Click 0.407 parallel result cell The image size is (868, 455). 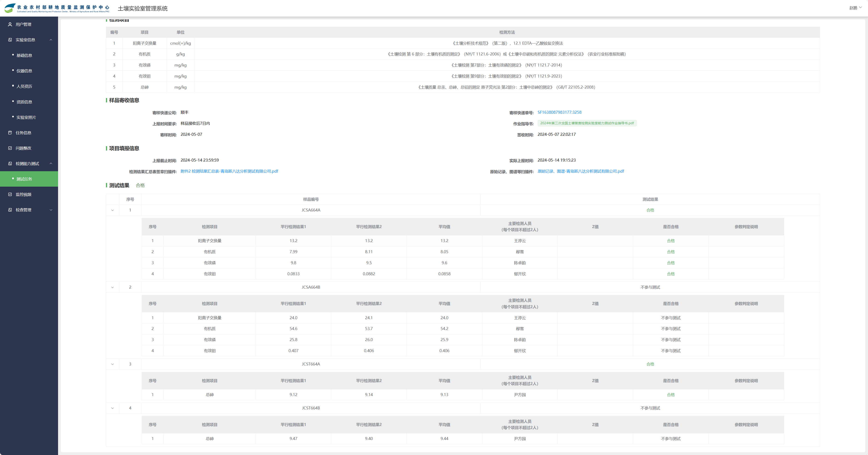coord(293,351)
